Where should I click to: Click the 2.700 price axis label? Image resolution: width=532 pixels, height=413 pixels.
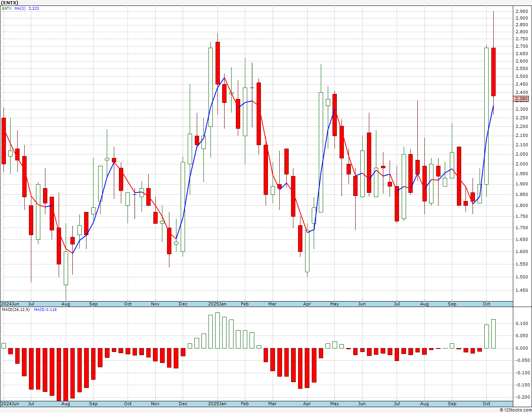coord(521,46)
